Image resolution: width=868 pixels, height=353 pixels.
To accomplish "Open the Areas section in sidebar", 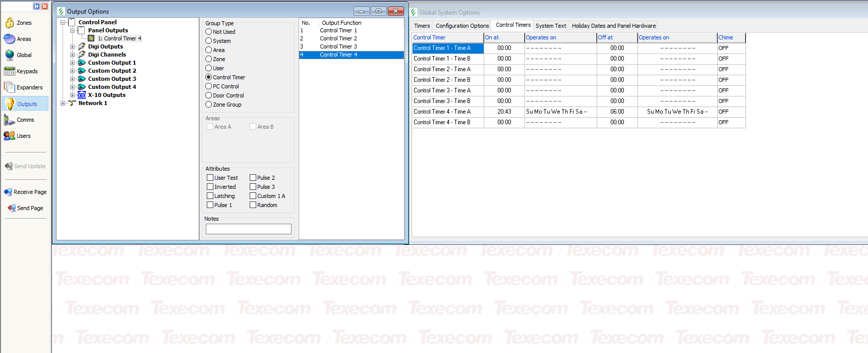I will [18, 39].
